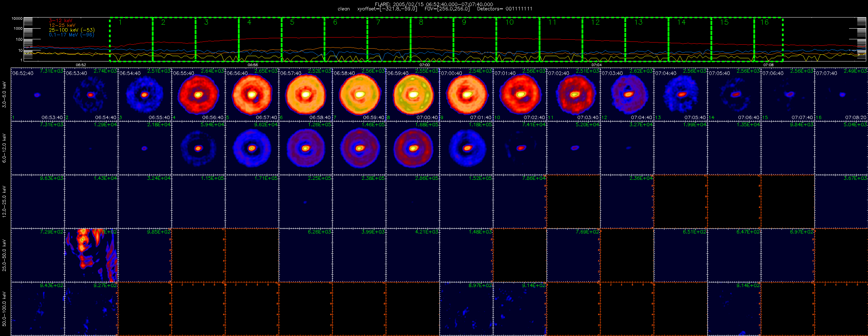The image size is (868, 336).
Task: Open the 3.0-6.0 keV image at 06:55:40
Action: click(198, 94)
